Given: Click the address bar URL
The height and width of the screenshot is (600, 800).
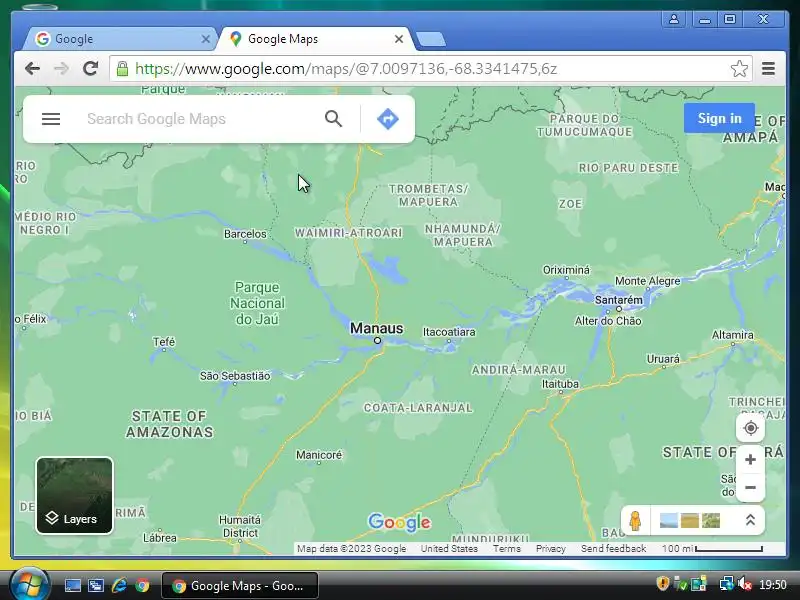Looking at the screenshot, I should [x=346, y=68].
